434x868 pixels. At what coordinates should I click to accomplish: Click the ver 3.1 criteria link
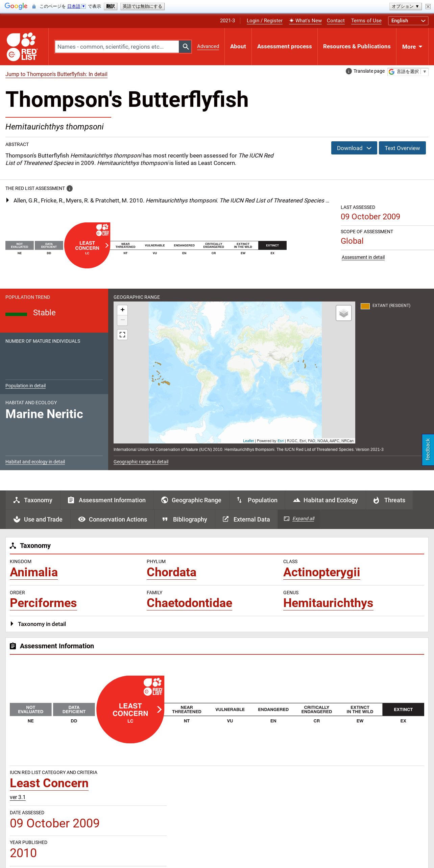click(x=18, y=797)
